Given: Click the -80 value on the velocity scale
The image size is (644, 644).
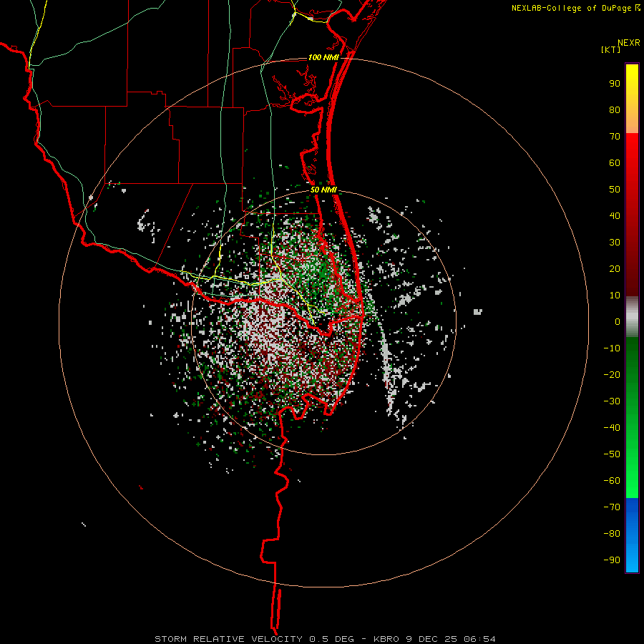Looking at the screenshot, I should pos(612,534).
